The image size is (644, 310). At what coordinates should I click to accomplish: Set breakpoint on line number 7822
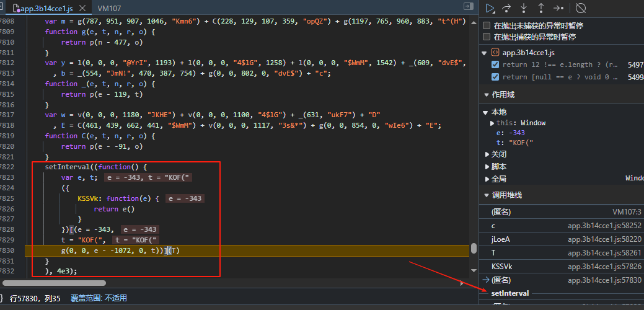click(x=8, y=167)
